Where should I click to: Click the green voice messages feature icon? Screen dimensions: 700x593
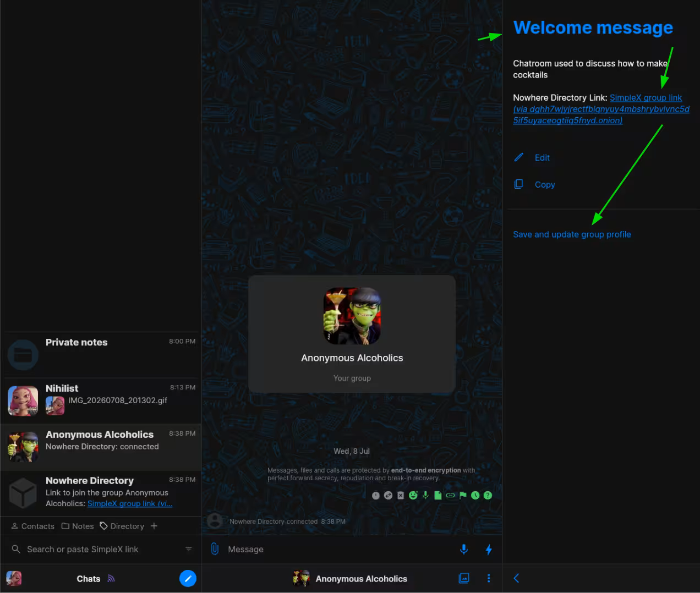425,495
